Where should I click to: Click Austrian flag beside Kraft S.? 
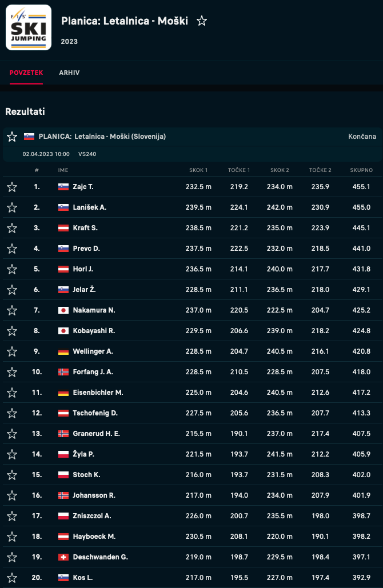(63, 228)
